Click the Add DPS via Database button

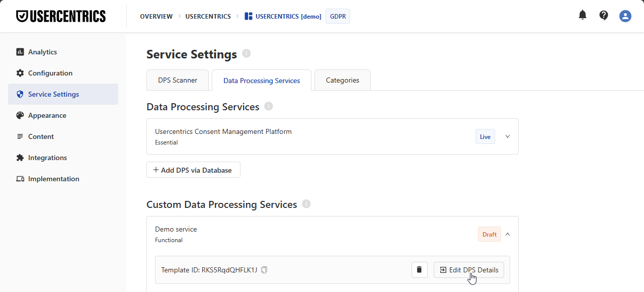(x=193, y=170)
